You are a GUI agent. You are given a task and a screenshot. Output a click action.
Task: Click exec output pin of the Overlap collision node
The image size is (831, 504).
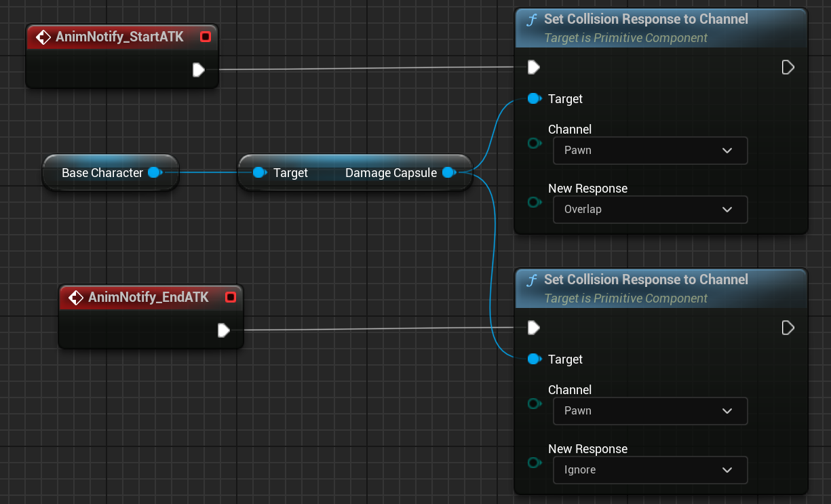pyautogui.click(x=788, y=67)
